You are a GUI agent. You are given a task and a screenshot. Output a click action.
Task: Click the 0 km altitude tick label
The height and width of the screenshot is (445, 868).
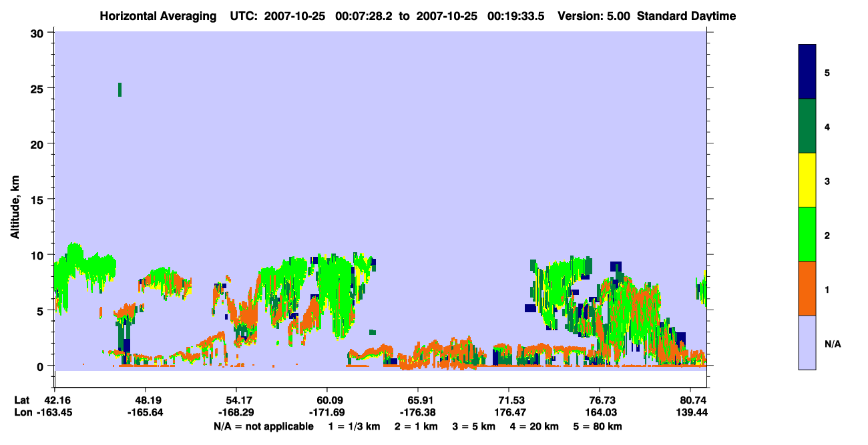(41, 366)
